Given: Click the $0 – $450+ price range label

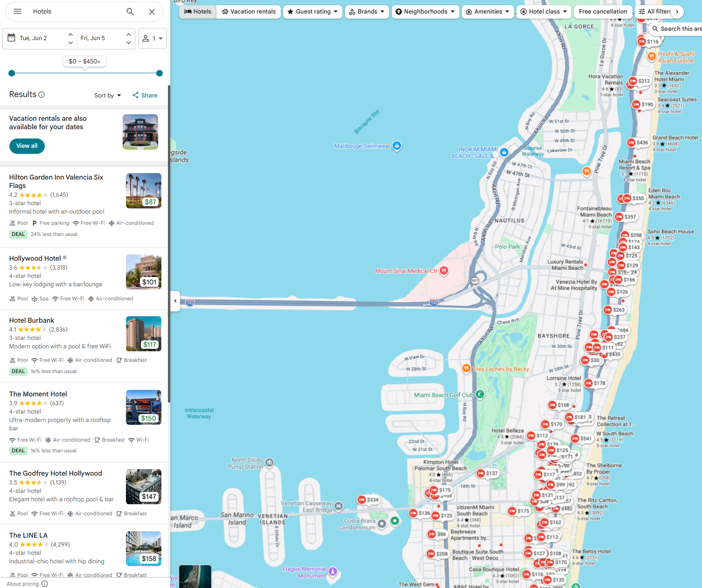Looking at the screenshot, I should pyautogui.click(x=84, y=61).
